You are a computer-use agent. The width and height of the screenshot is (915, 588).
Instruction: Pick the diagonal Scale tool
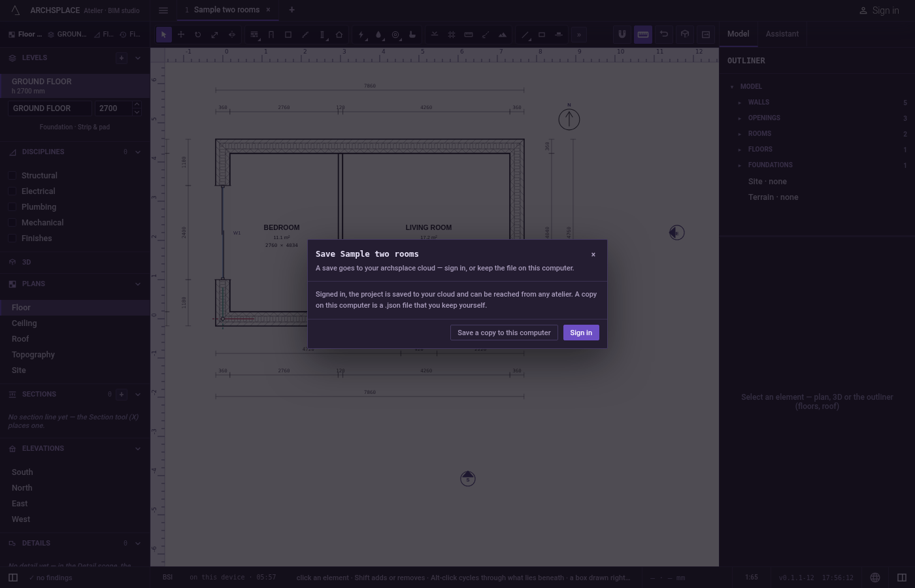click(214, 35)
